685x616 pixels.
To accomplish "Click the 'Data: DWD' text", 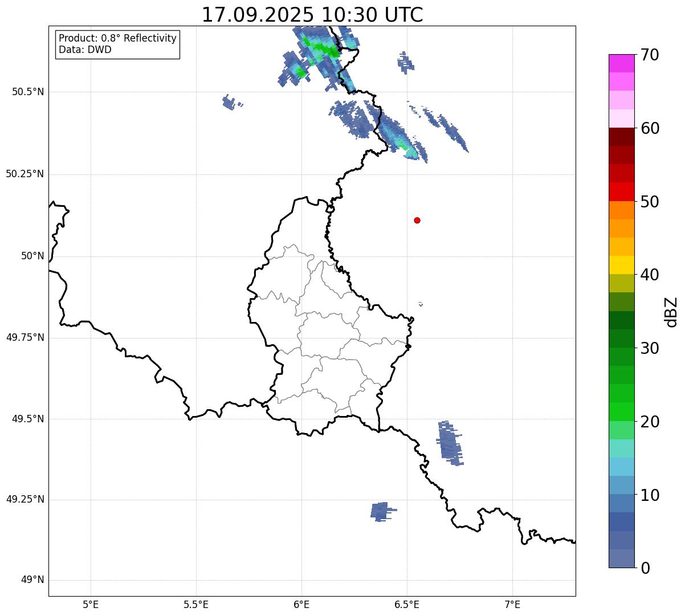I will [85, 50].
